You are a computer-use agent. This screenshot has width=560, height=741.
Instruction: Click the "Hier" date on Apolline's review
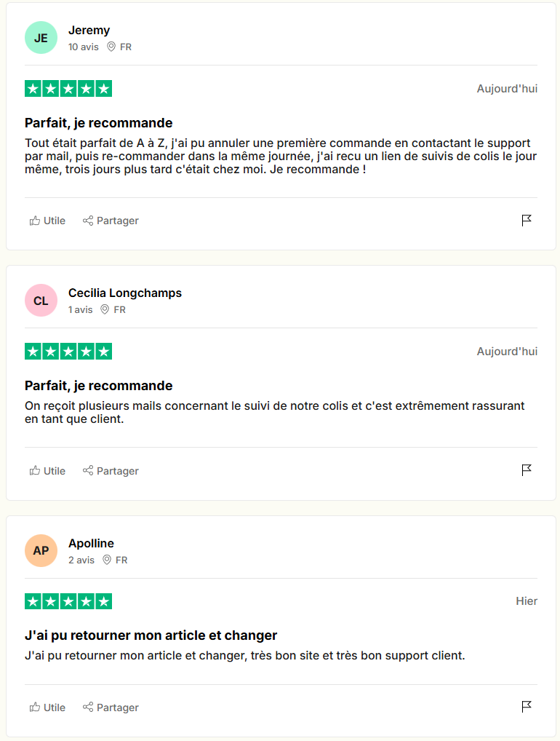tap(527, 601)
